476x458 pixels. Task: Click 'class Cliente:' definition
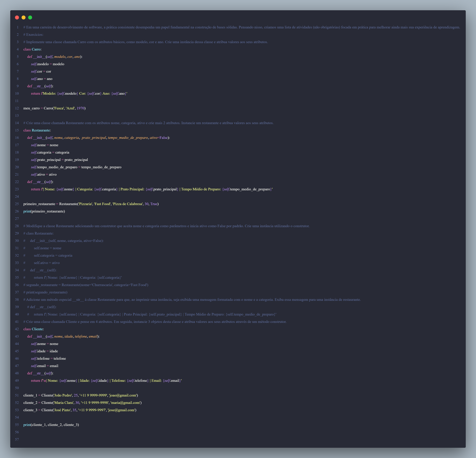34,329
